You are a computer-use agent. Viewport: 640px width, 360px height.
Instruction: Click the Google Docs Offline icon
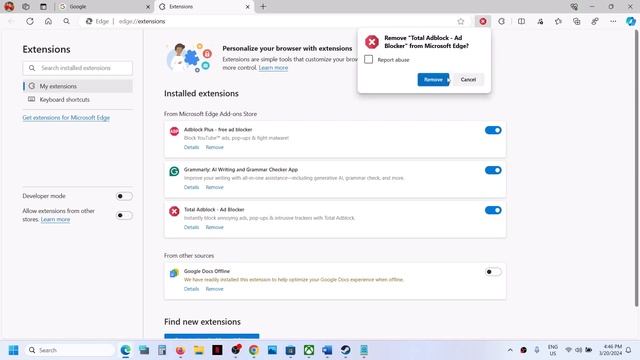(x=174, y=273)
